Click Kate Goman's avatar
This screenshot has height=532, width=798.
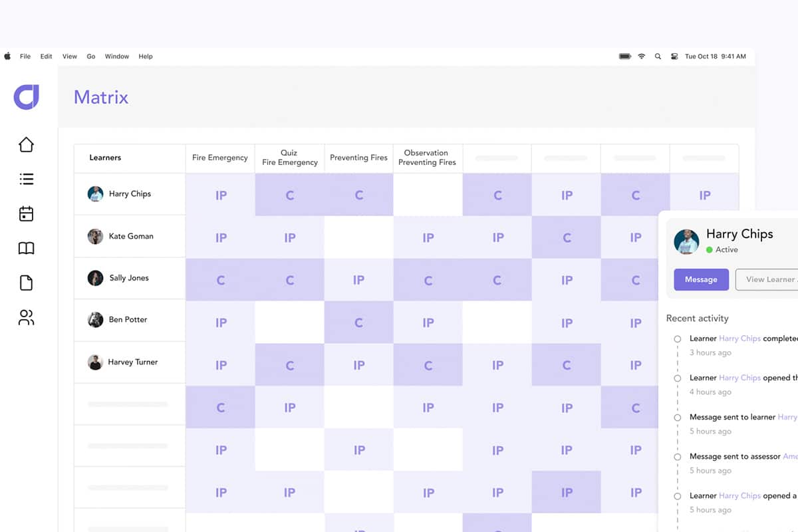(95, 236)
